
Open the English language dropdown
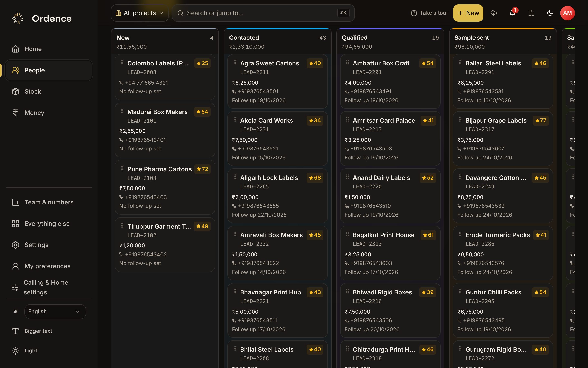[x=55, y=312]
